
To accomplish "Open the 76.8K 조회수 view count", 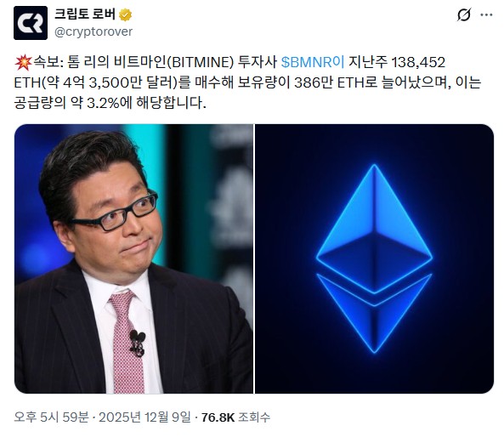I will pyautogui.click(x=235, y=417).
